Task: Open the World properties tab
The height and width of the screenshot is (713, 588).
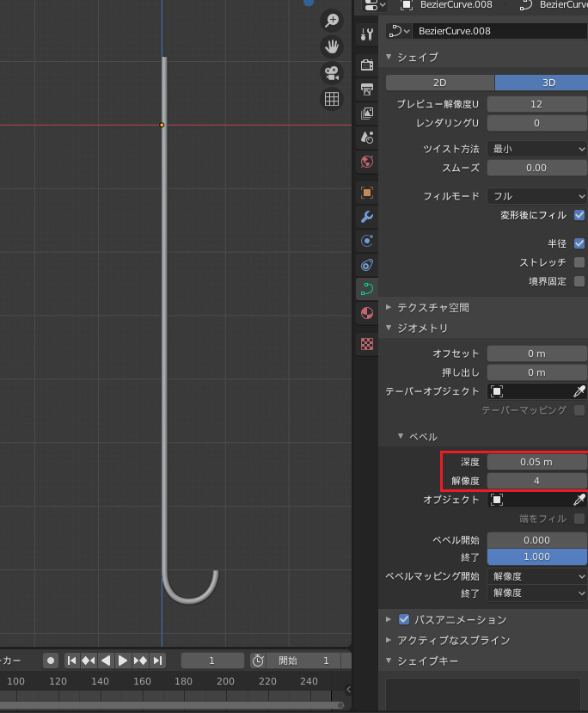Action: (x=367, y=162)
